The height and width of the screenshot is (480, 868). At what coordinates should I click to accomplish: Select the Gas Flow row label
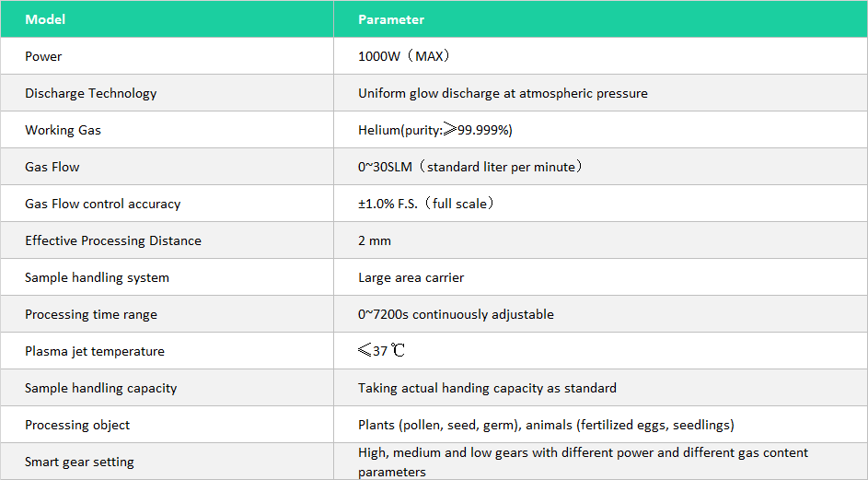click(x=52, y=167)
